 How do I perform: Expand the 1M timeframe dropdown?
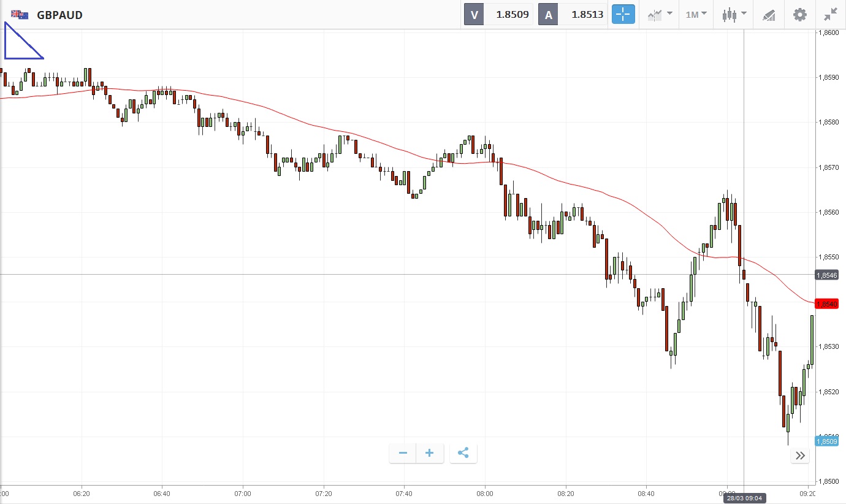pyautogui.click(x=696, y=14)
